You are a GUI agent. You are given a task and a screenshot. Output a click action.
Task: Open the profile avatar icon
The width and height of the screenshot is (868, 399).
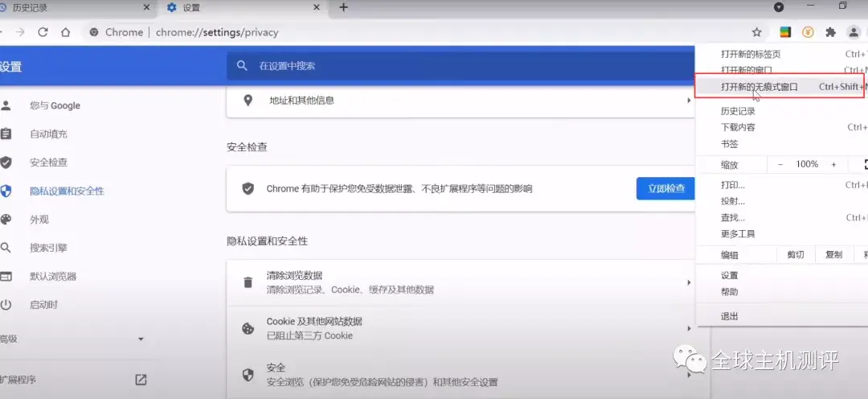point(853,32)
